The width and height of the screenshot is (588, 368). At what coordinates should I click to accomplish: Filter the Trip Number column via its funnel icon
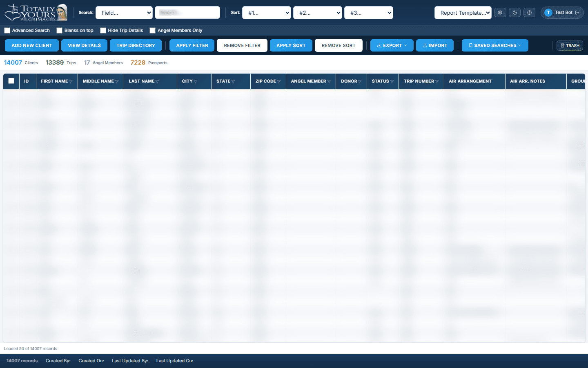pos(437,81)
